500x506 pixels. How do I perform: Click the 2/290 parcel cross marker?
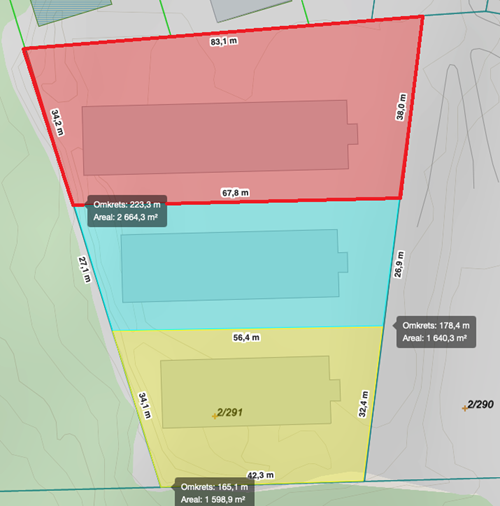(465, 408)
